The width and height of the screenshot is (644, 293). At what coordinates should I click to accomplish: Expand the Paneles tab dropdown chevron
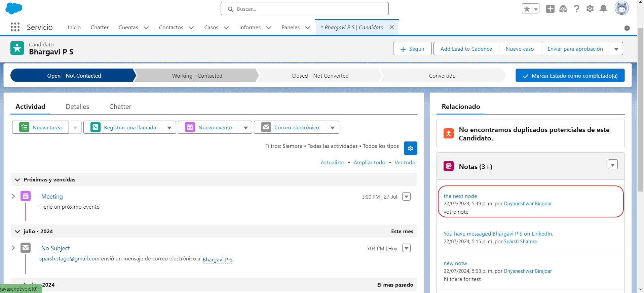(x=308, y=28)
